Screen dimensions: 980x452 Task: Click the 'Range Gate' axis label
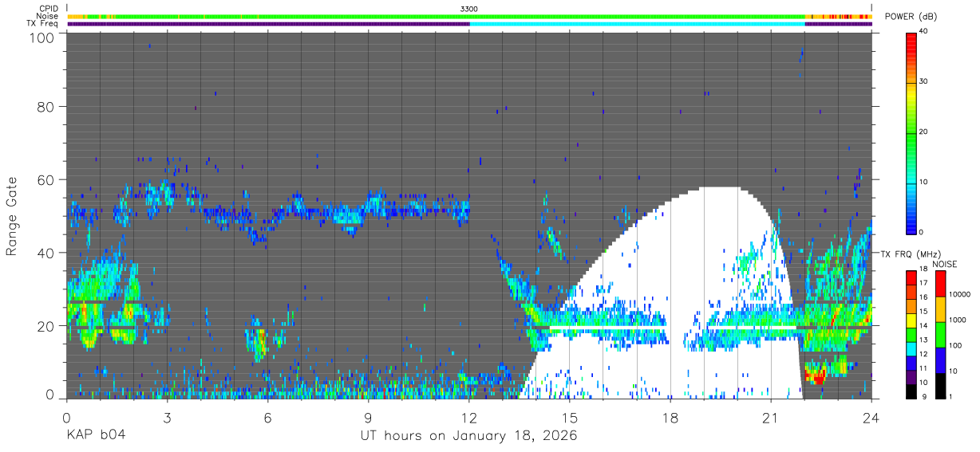point(12,216)
